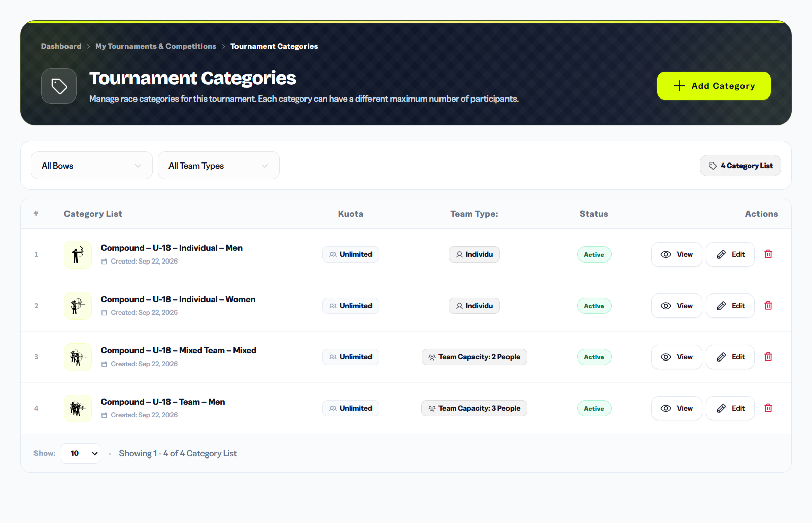Screen dimensions: 812x523
Task: Click Compound – U-18 – Mixed Team – Mixed title
Action: click(x=179, y=350)
